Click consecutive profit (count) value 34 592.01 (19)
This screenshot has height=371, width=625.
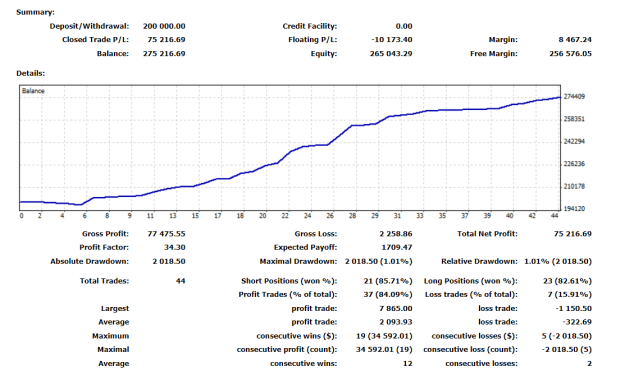[x=384, y=349]
